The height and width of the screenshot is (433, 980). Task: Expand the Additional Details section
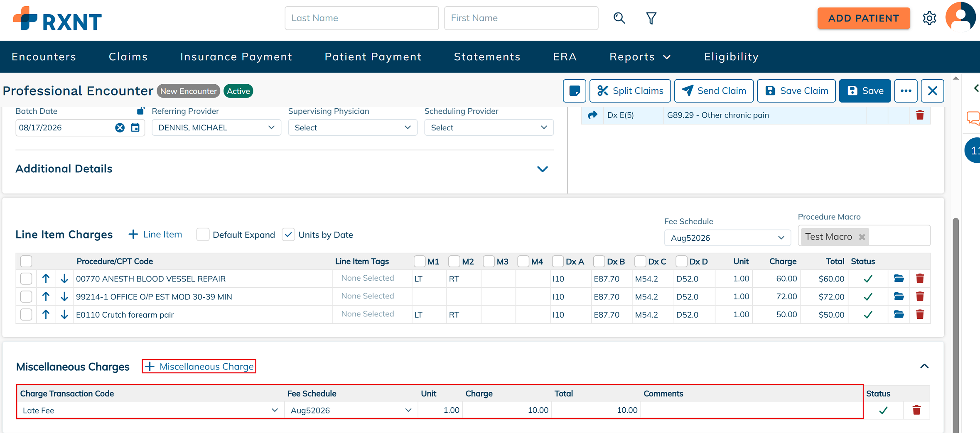coord(542,169)
